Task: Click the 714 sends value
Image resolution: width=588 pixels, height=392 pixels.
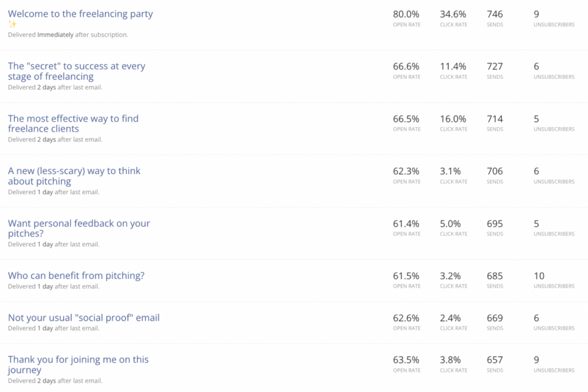Action: pyautogui.click(x=494, y=119)
